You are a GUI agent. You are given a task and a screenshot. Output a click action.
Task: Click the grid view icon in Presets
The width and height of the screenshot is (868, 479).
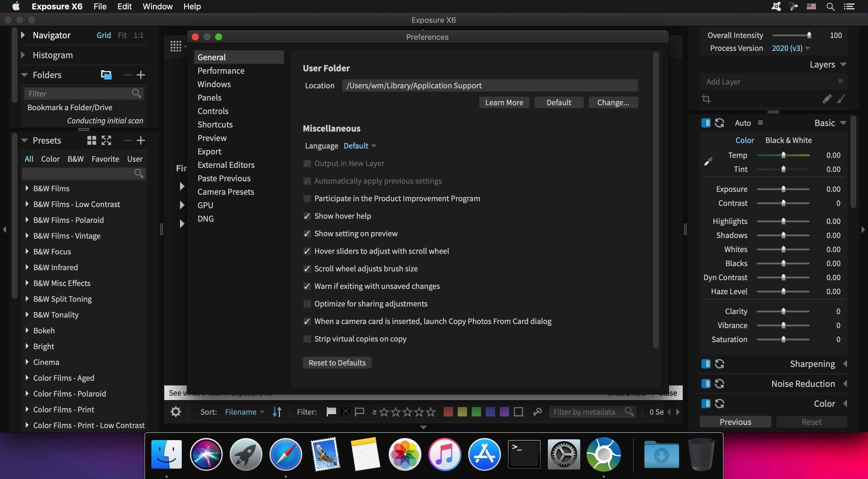coord(92,140)
